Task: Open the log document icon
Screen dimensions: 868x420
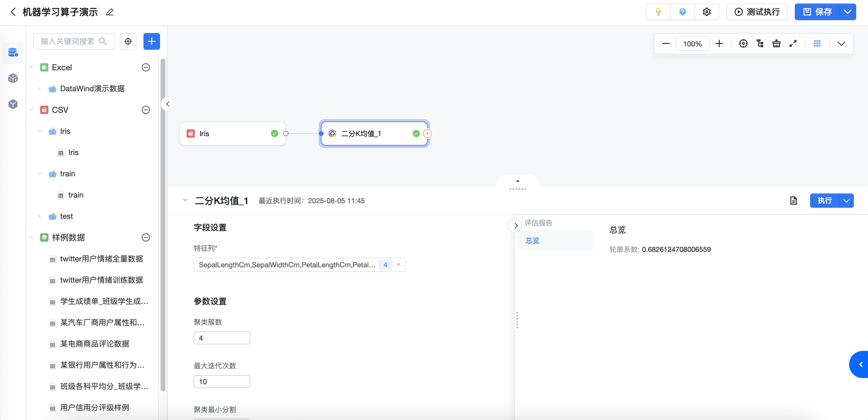Action: pyautogui.click(x=793, y=201)
